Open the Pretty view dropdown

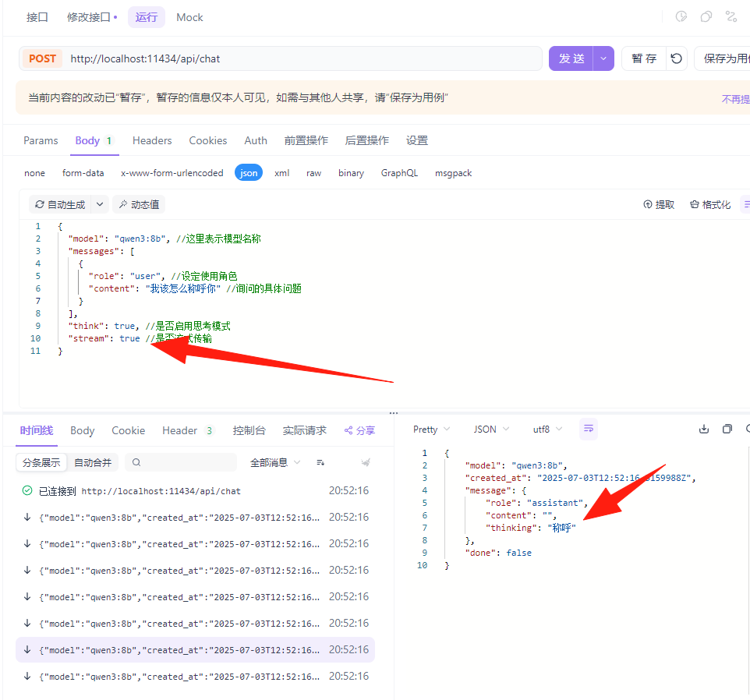click(431, 430)
